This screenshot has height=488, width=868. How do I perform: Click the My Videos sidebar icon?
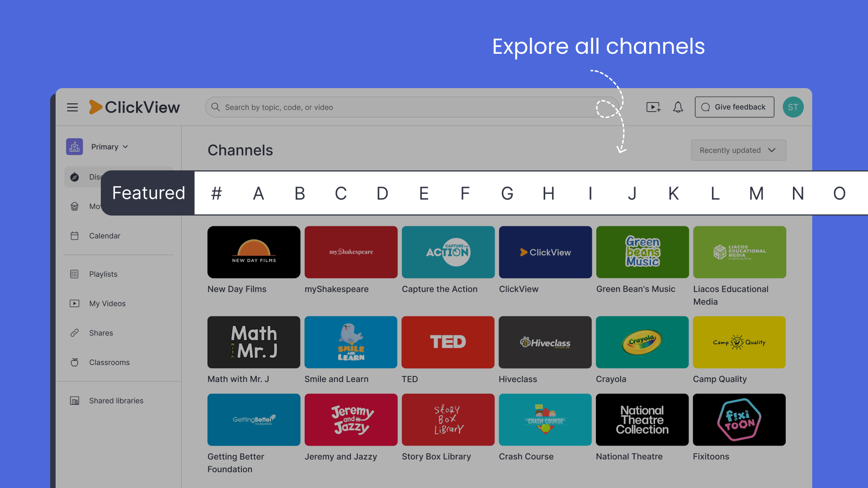[x=75, y=304]
